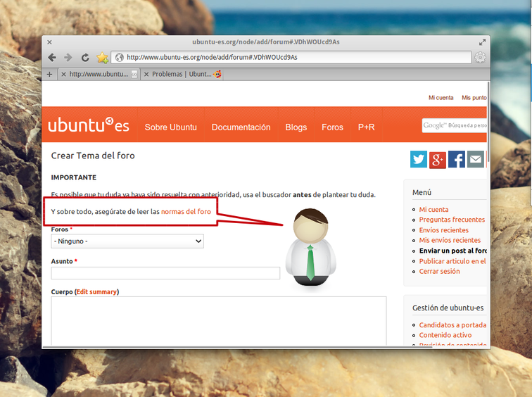This screenshot has height=397, width=532.
Task: Open Mis envíos recientes link
Action: tap(450, 240)
